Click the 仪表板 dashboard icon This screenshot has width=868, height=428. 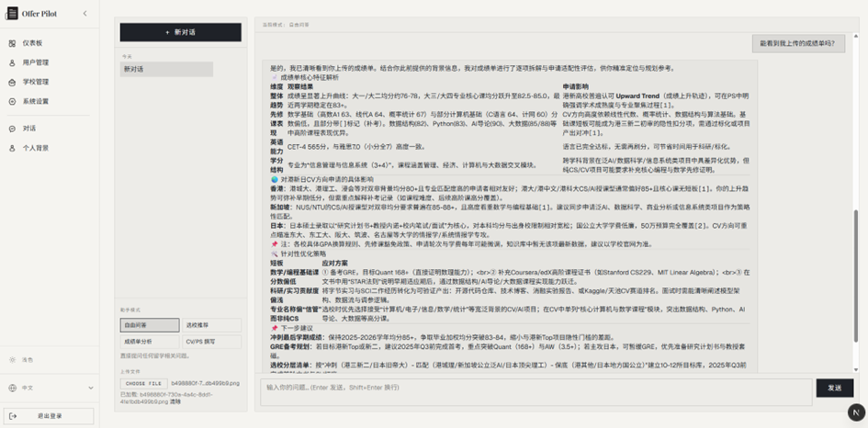(12, 43)
